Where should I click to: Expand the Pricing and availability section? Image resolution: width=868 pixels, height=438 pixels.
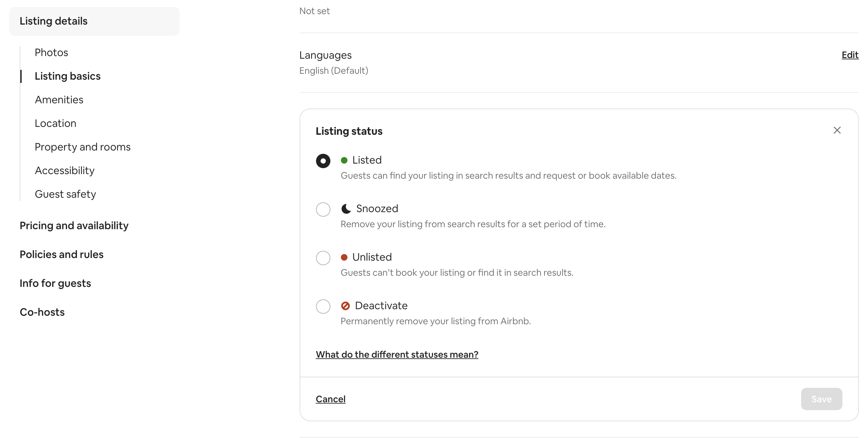[74, 226]
